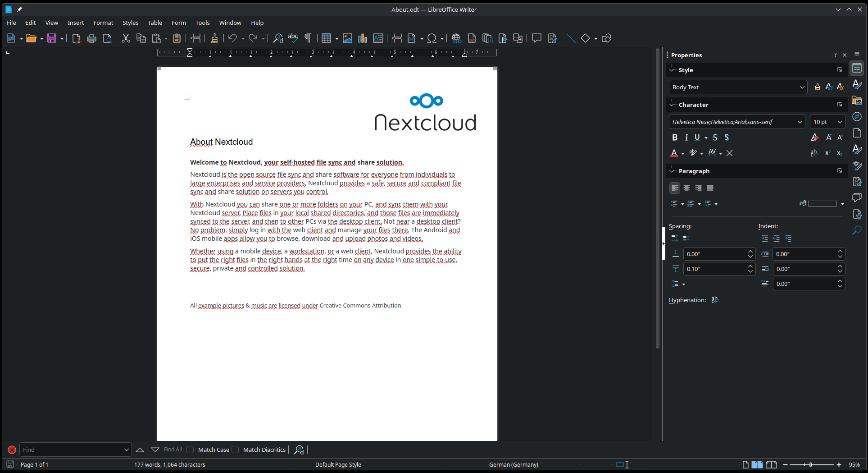Open the Format menu
Image resolution: width=868 pixels, height=473 pixels.
point(103,23)
